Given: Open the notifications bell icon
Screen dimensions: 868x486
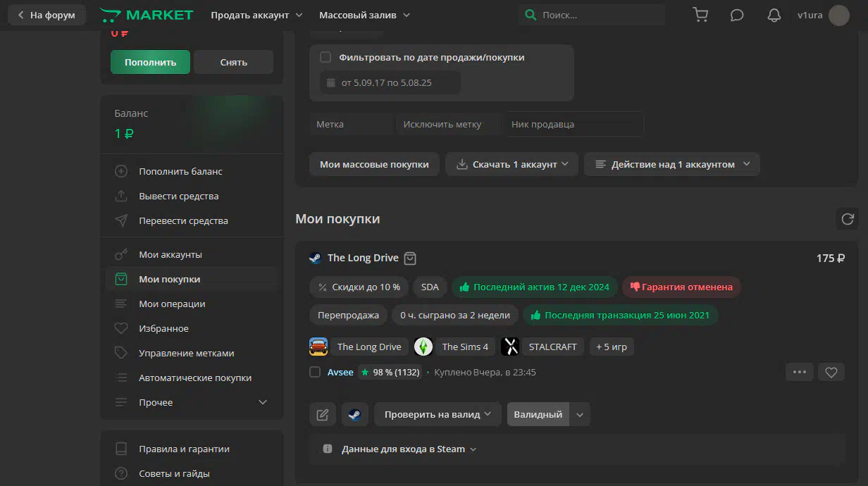Looking at the screenshot, I should (774, 15).
